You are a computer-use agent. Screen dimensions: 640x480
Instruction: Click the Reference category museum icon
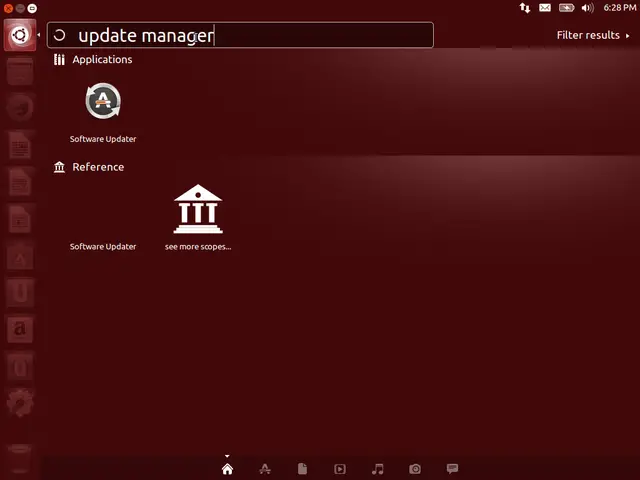pyautogui.click(x=59, y=167)
